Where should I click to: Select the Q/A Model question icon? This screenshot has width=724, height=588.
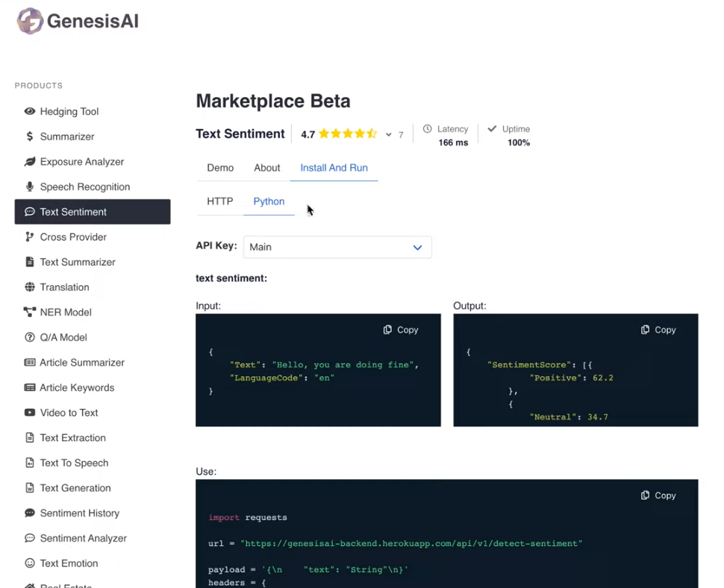pos(30,337)
